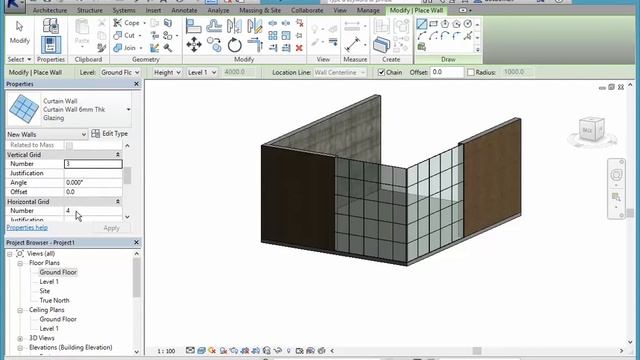This screenshot has width=640, height=360.
Task: Enable the Radius checkbox
Action: 471,72
